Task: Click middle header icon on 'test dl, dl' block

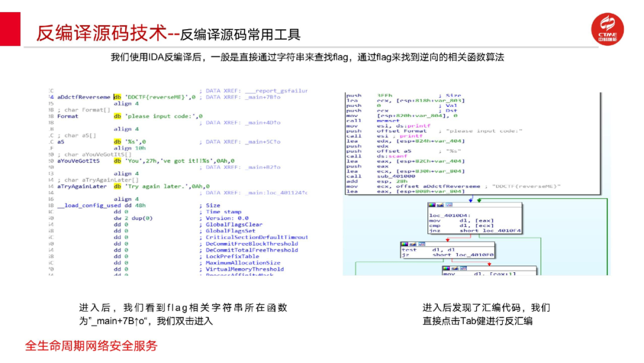Action: [x=413, y=244]
